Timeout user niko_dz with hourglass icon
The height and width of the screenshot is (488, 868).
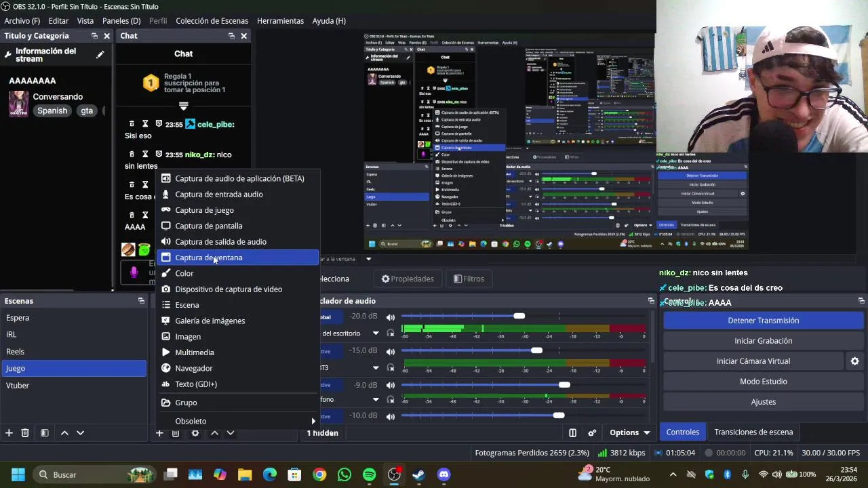(145, 155)
